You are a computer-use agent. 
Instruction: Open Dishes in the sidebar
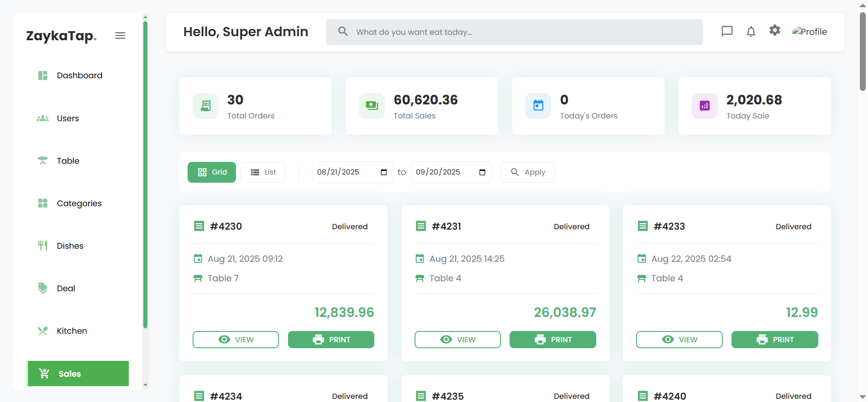pos(70,246)
